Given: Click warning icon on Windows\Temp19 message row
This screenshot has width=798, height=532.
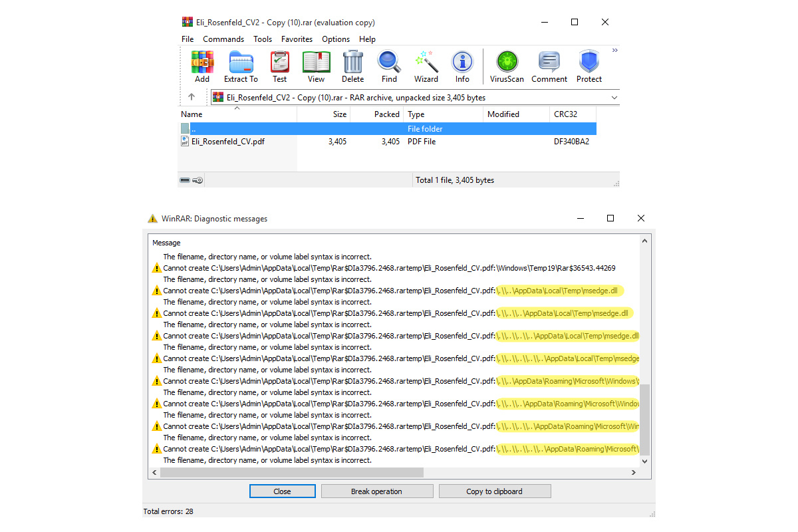Looking at the screenshot, I should point(157,268).
